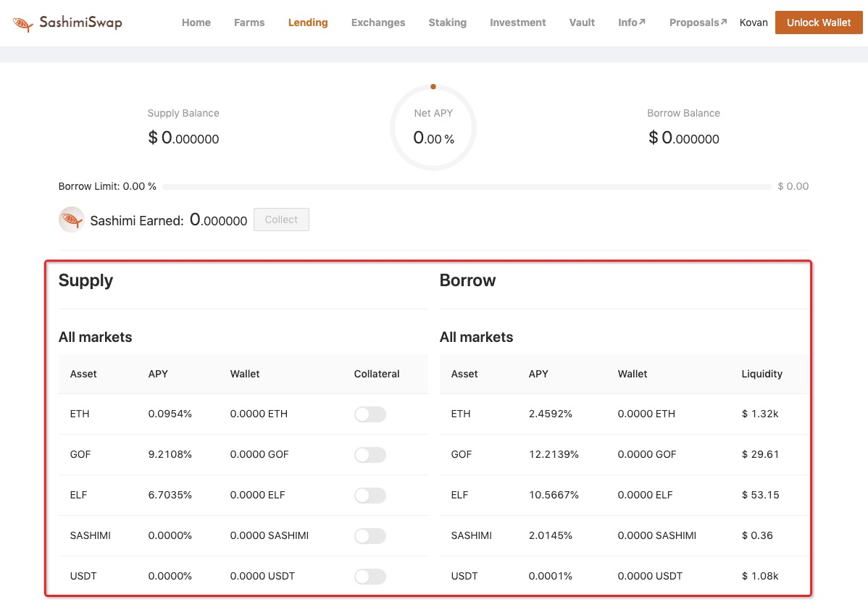This screenshot has width=868, height=610.
Task: Select SASHIMI asset in Supply table
Action: click(91, 535)
